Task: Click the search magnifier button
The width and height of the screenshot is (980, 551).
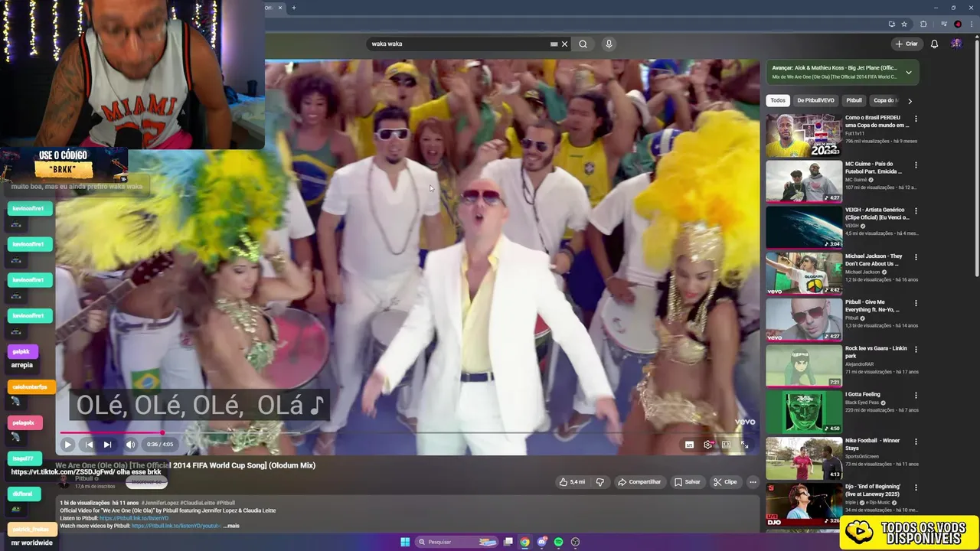Action: 583,44
